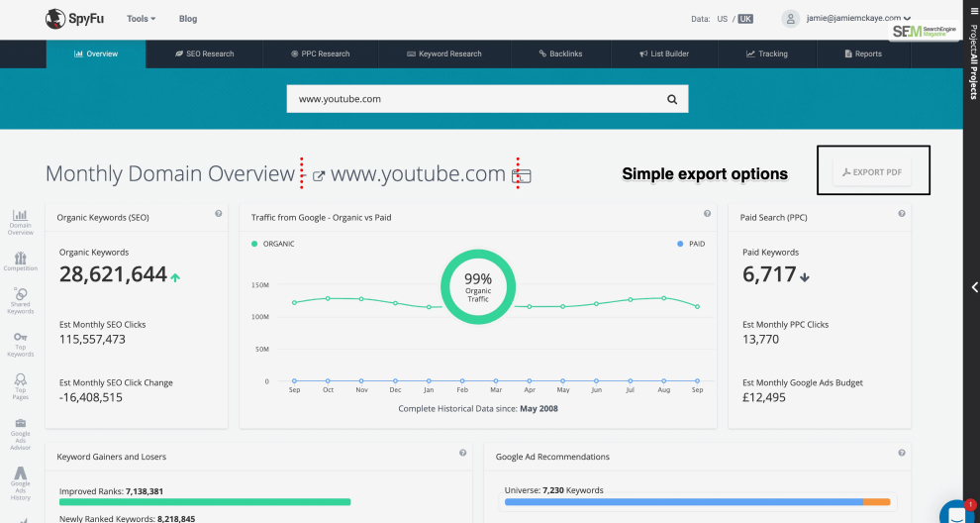Click help icon on Paid Search card
This screenshot has width=980, height=523.
pos(901,213)
